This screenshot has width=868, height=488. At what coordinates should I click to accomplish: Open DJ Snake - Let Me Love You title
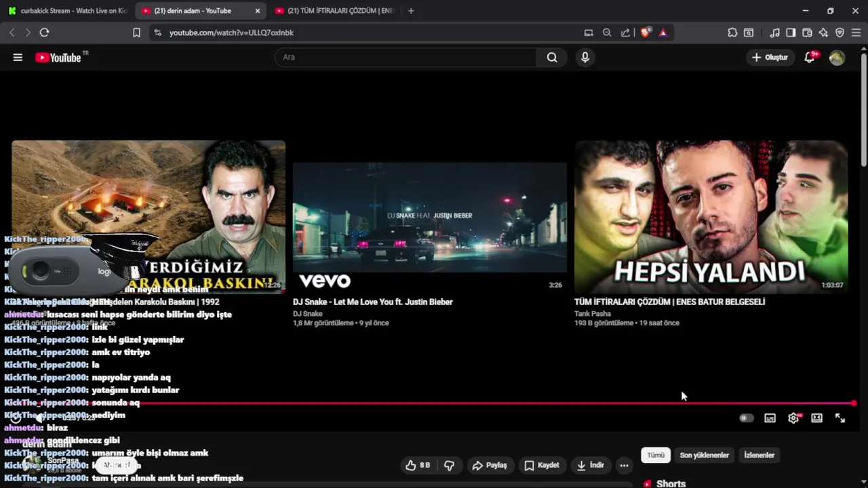[x=373, y=302]
